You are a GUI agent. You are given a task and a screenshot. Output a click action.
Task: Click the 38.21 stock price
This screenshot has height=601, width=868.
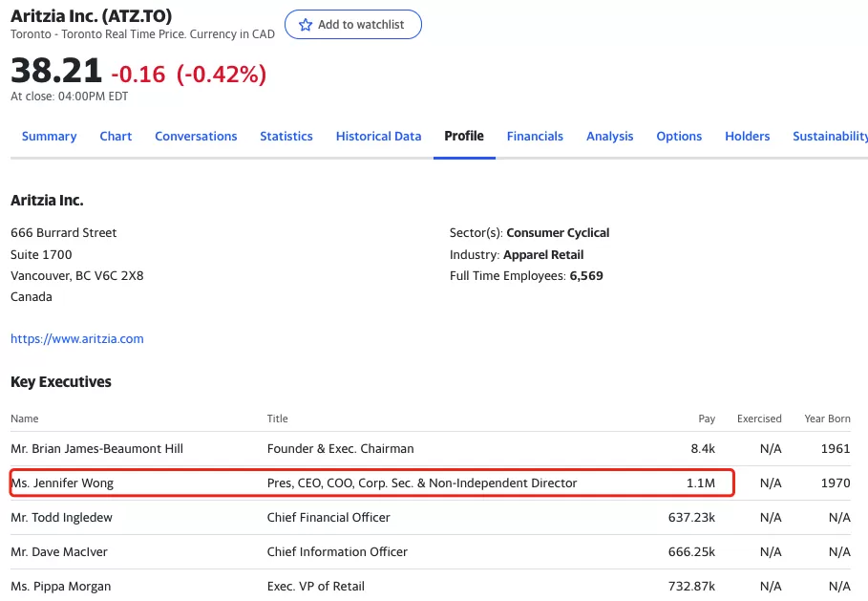(x=56, y=71)
